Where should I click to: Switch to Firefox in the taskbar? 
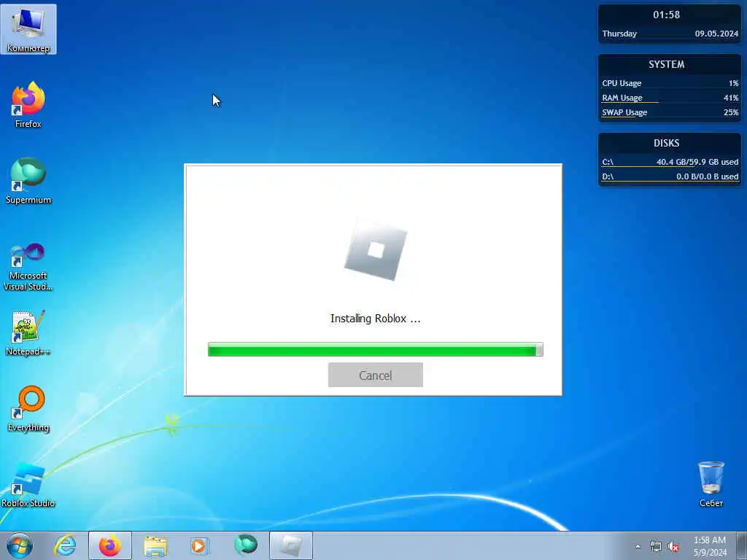coord(110,545)
